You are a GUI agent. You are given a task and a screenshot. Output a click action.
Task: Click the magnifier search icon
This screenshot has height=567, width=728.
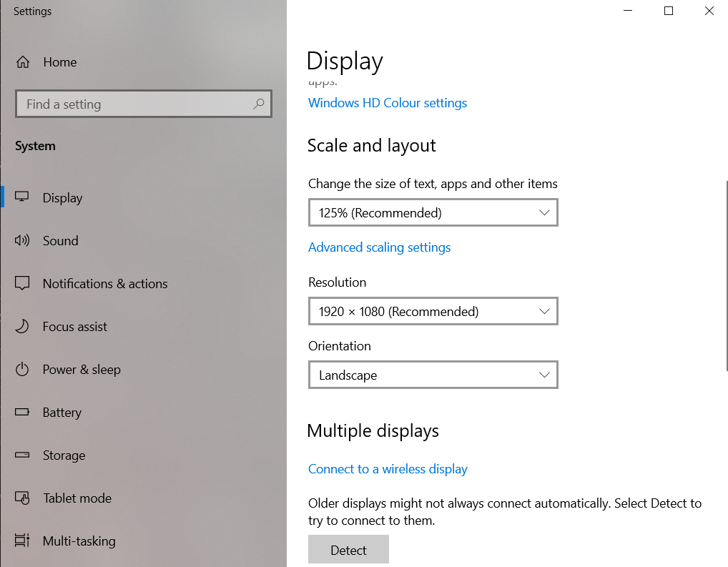[x=259, y=104]
